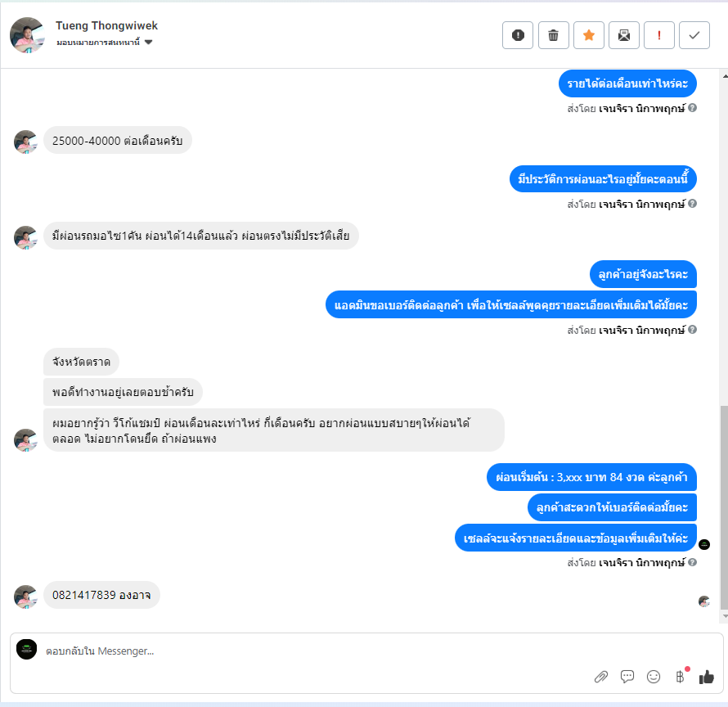The height and width of the screenshot is (707, 728).
Task: Delete conversation using trash can icon
Action: [x=554, y=35]
